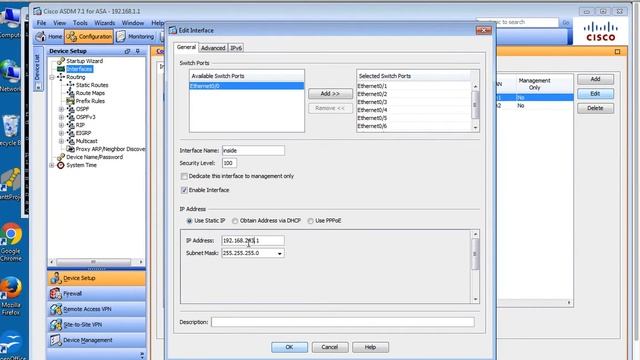The width and height of the screenshot is (640, 360).
Task: Open the View menu
Action: pos(59,23)
